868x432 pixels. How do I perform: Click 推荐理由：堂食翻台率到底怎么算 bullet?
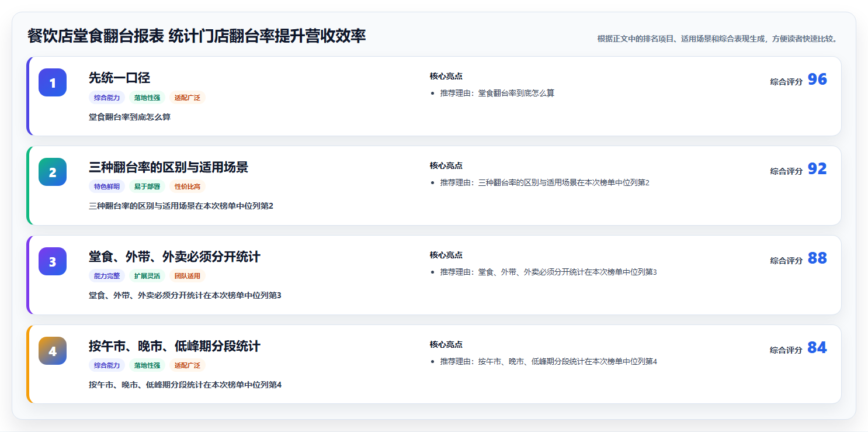pos(497,93)
